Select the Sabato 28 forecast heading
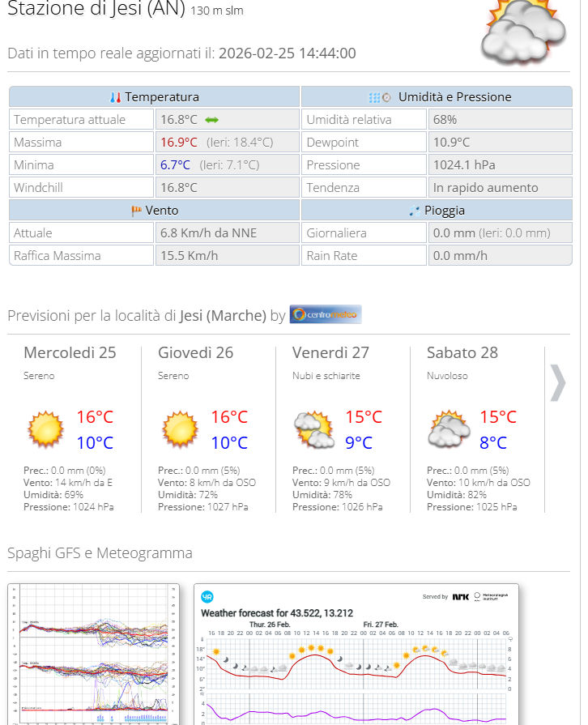Image resolution: width=588 pixels, height=725 pixels. point(462,352)
